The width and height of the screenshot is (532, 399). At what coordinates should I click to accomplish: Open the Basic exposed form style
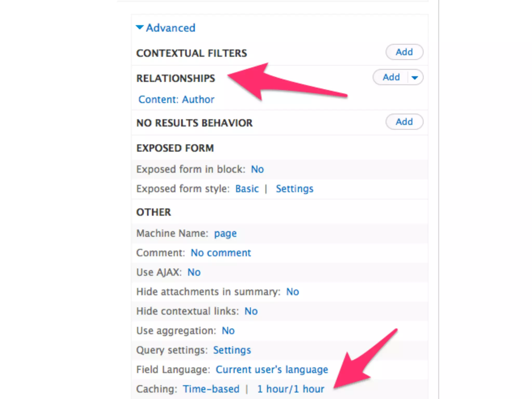(247, 189)
